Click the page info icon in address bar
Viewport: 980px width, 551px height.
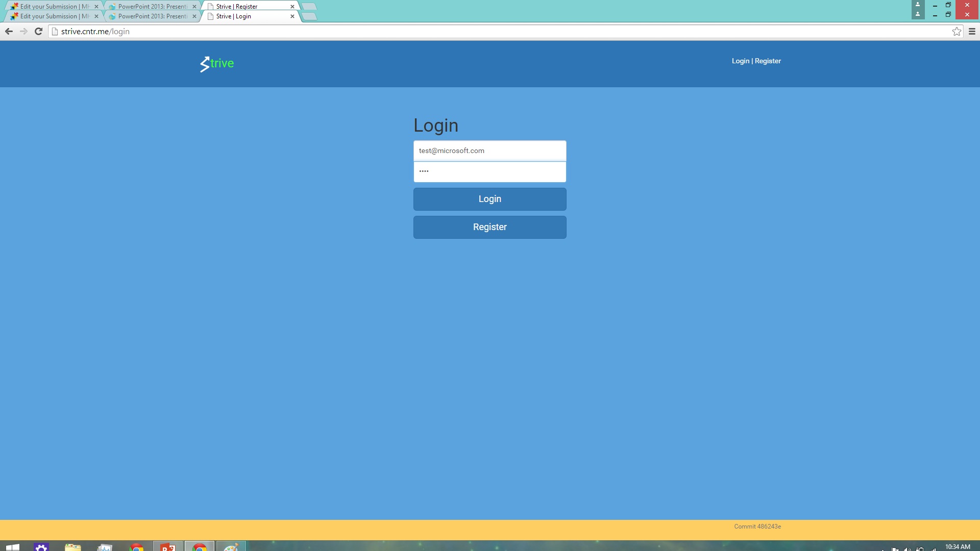point(55,32)
